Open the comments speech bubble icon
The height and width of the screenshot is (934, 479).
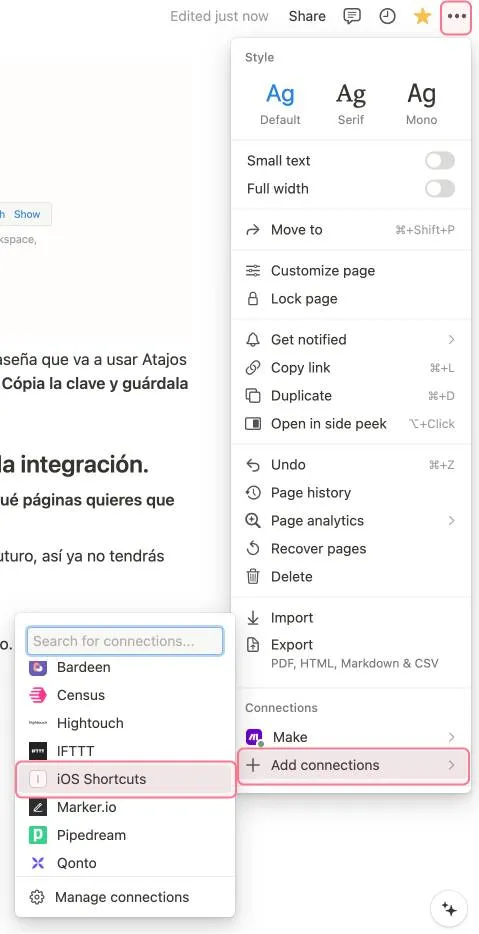352,16
